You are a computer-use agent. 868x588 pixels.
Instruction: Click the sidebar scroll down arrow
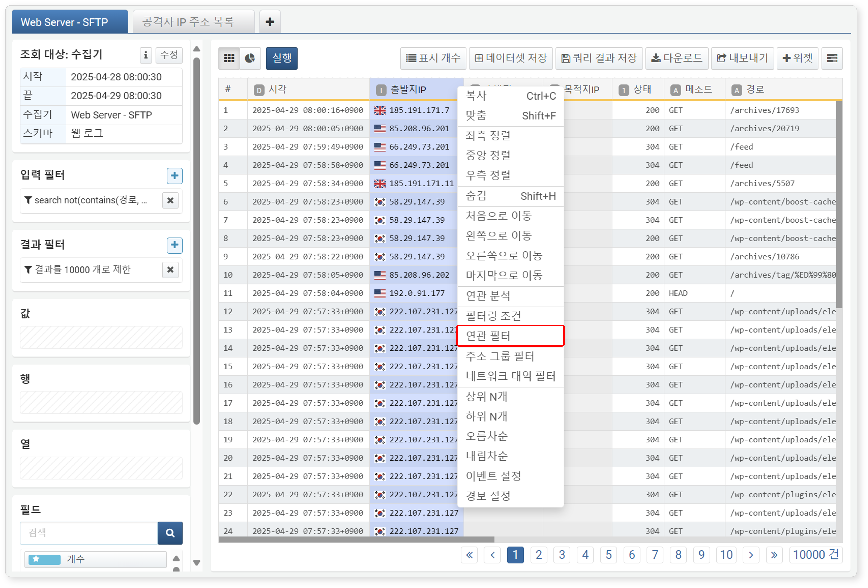197,562
